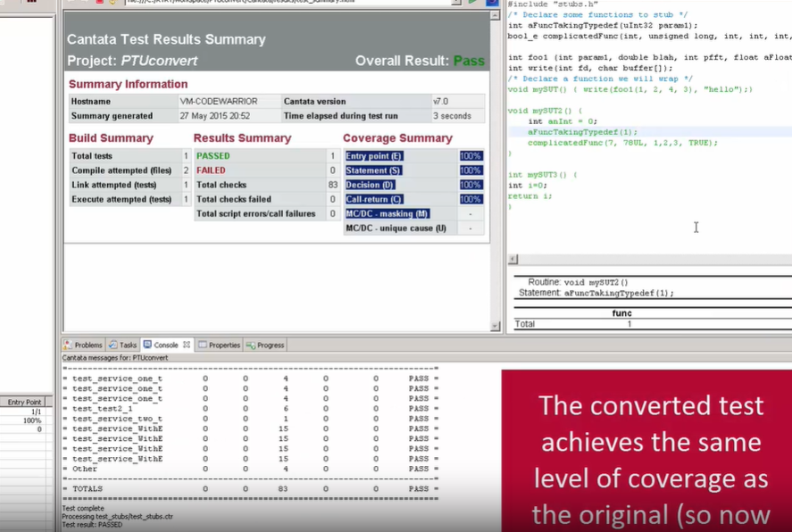792x532 pixels.
Task: Click Total script errors/call failures row
Action: coord(267,213)
